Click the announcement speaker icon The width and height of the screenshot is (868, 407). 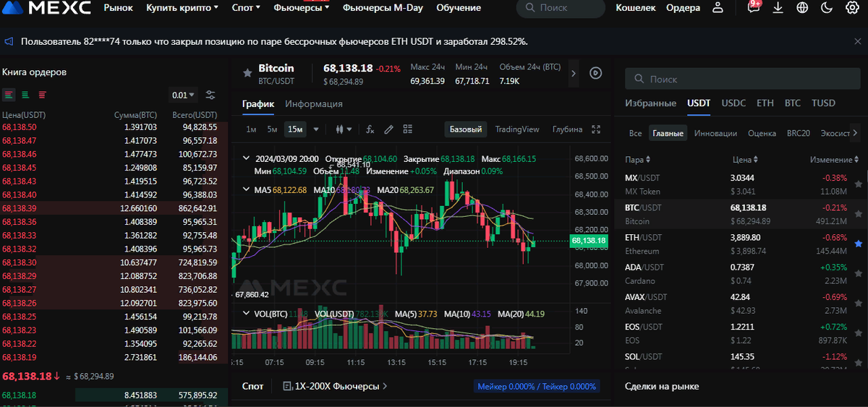pos(9,42)
